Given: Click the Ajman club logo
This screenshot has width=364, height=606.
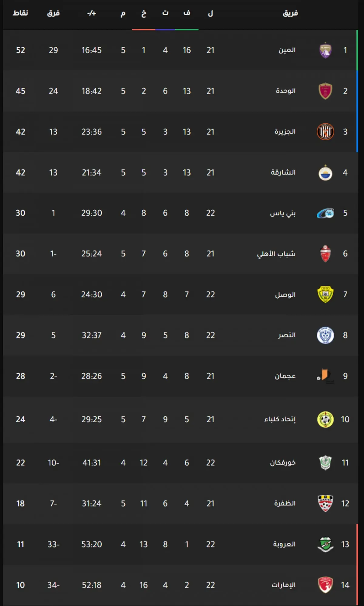Looking at the screenshot, I should pyautogui.click(x=325, y=376).
